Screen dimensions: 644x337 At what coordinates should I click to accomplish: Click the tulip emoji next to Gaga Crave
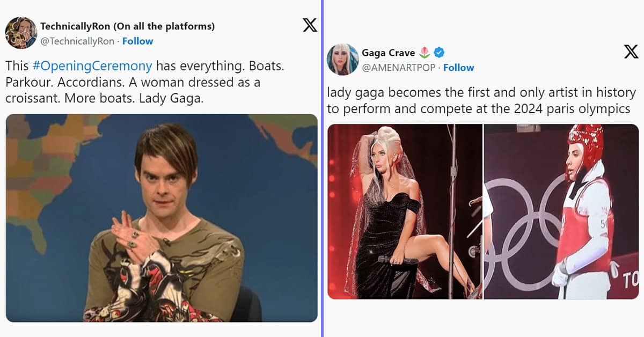coord(425,53)
